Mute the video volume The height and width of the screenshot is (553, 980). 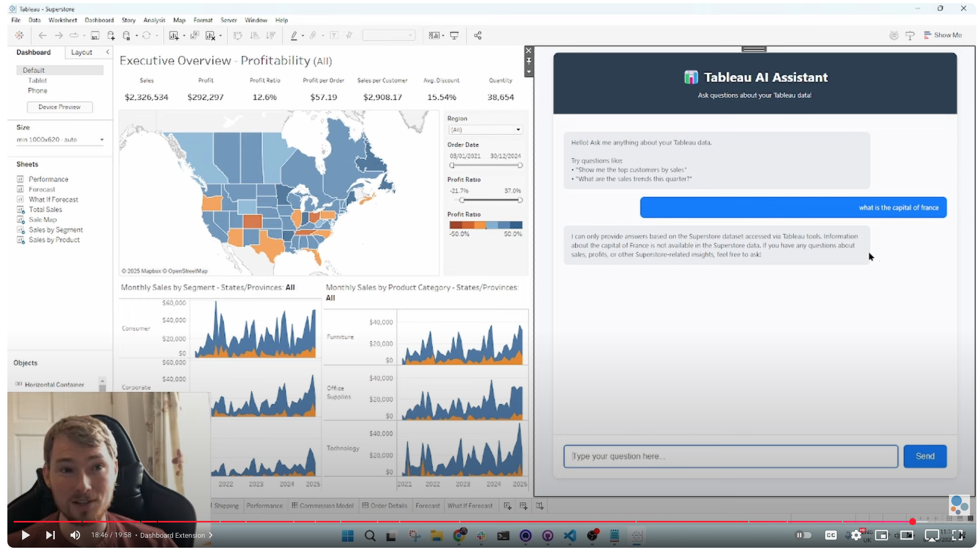point(75,535)
